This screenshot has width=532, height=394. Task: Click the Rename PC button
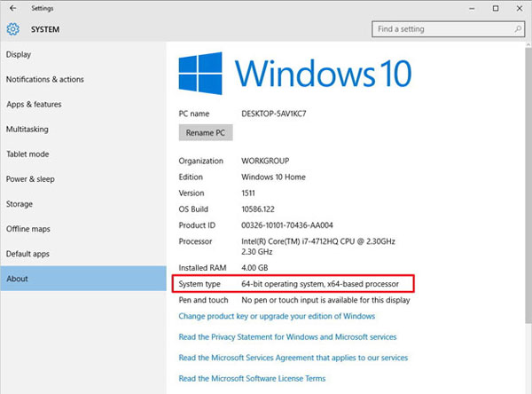pos(206,132)
